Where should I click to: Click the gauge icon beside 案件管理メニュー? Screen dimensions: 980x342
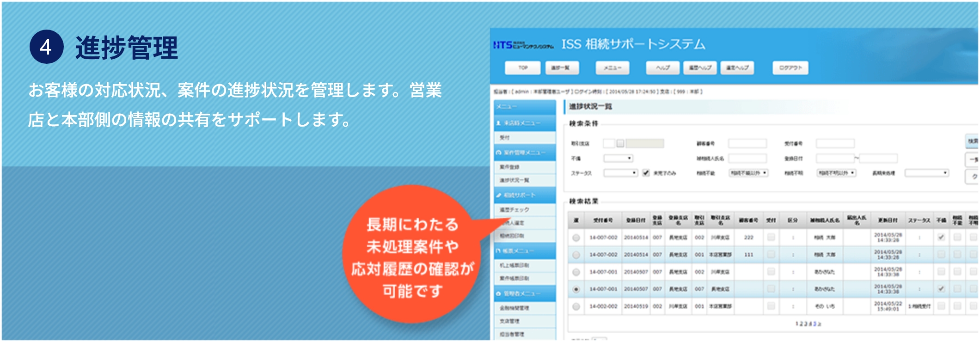[499, 153]
